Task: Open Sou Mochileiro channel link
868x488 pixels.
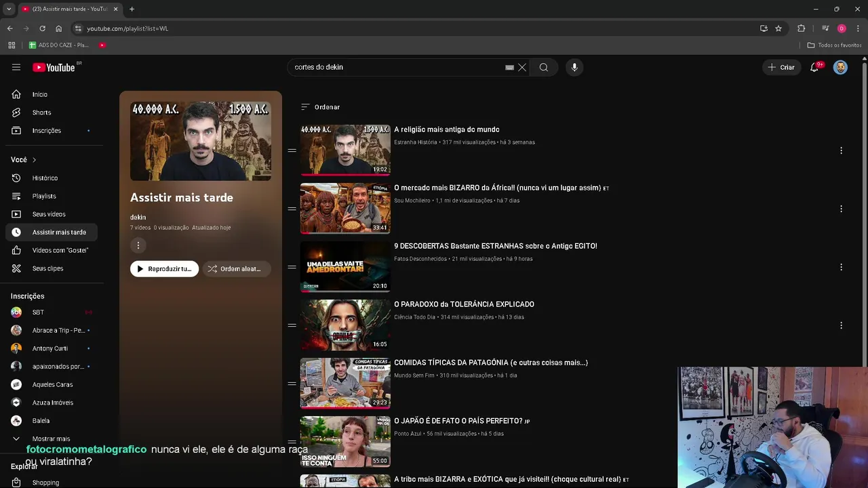Action: click(412, 201)
